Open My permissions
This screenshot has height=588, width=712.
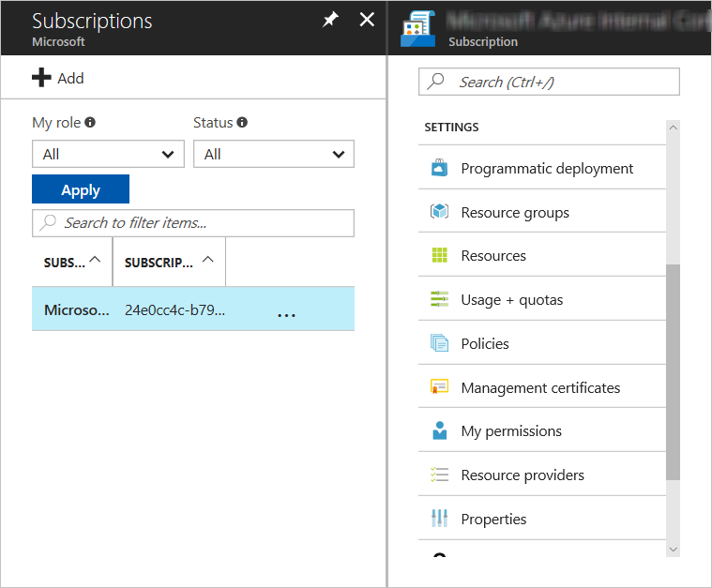[x=542, y=430]
